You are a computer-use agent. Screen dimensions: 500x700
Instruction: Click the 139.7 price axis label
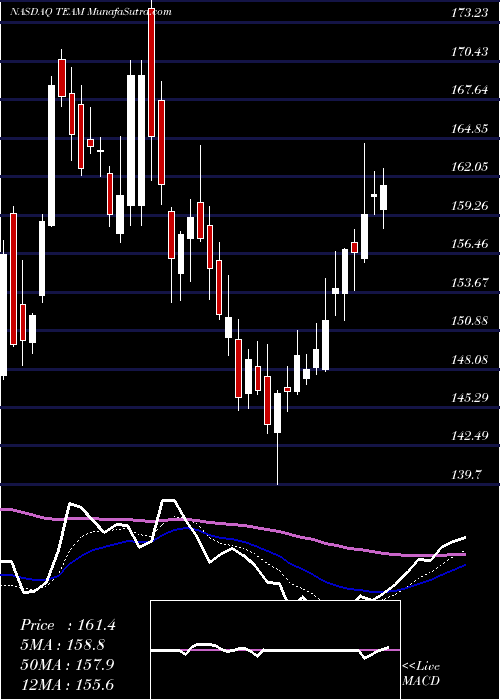(467, 475)
